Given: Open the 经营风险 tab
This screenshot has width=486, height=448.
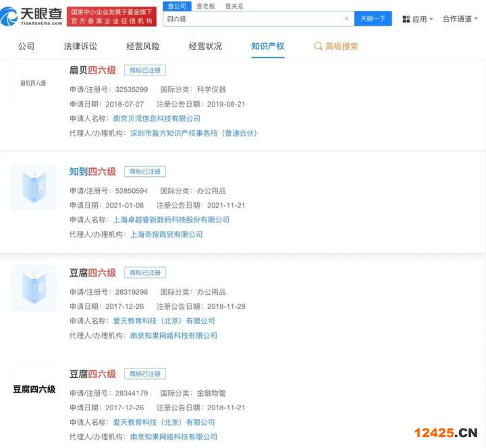Looking at the screenshot, I should (142, 47).
